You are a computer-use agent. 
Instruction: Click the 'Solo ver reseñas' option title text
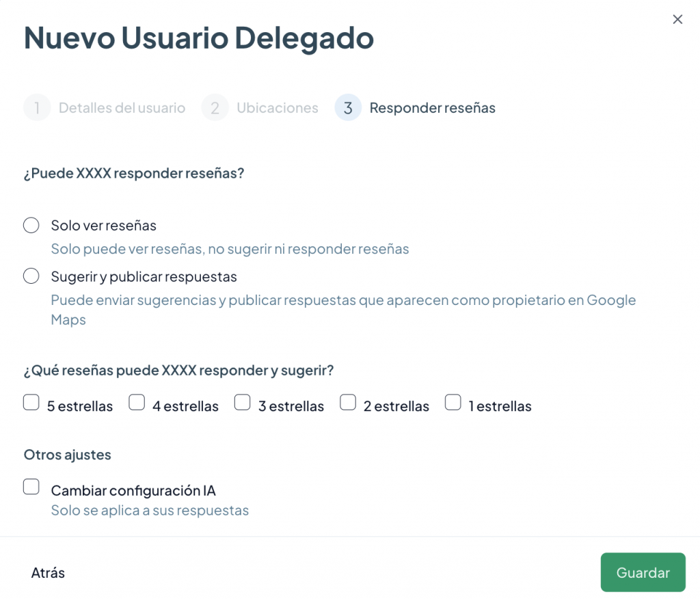[103, 226]
